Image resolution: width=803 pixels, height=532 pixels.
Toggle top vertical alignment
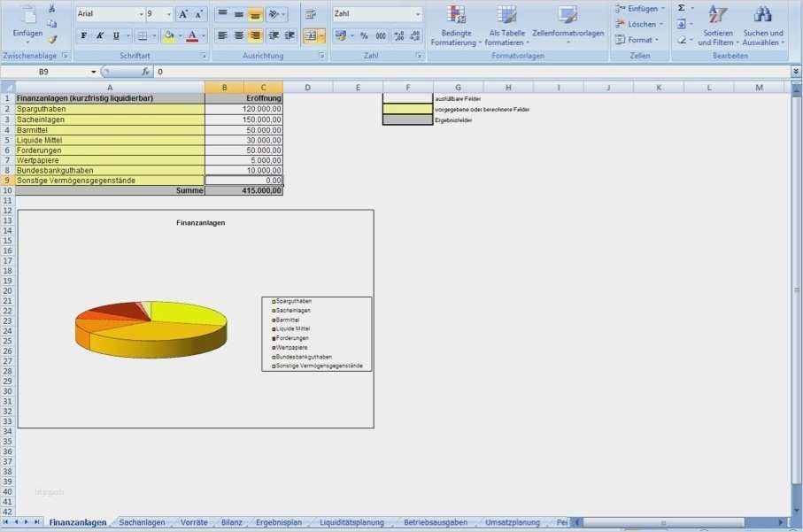click(222, 14)
